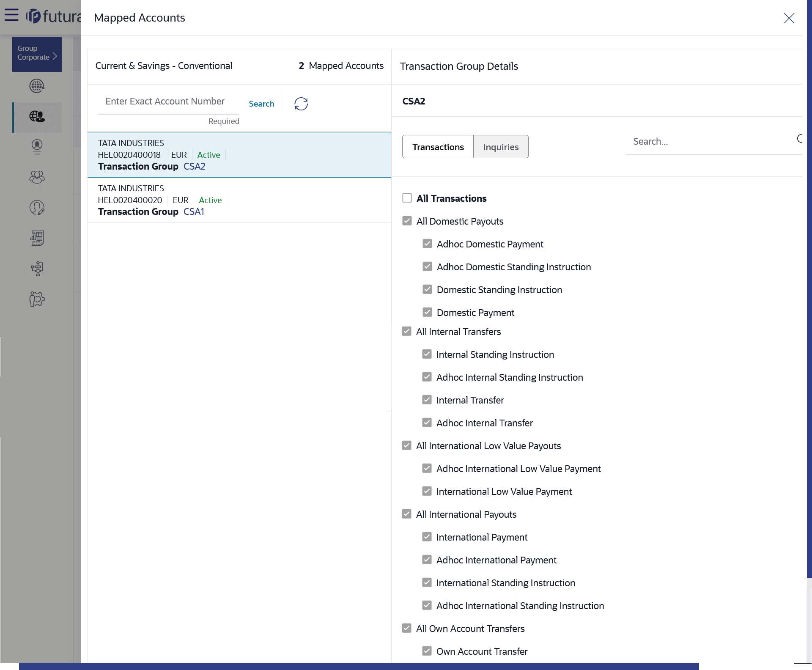
Task: Switch to the Inquiries tab
Action: tap(501, 147)
